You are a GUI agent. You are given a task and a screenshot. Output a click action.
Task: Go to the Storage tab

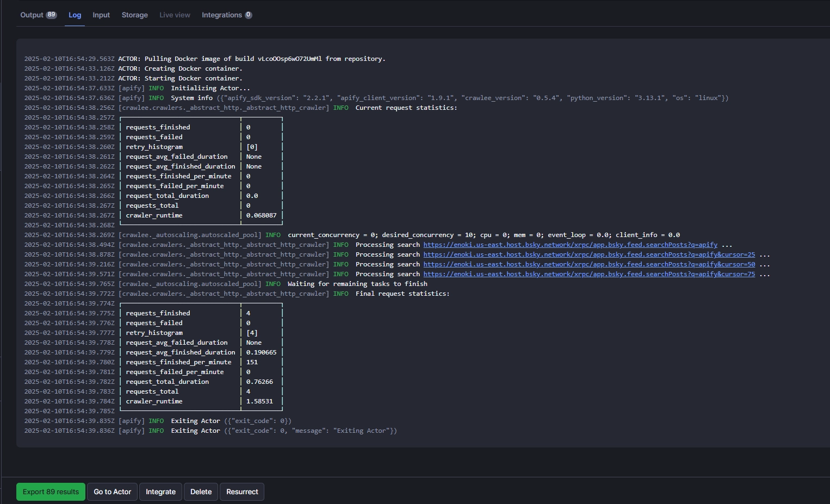[134, 15]
